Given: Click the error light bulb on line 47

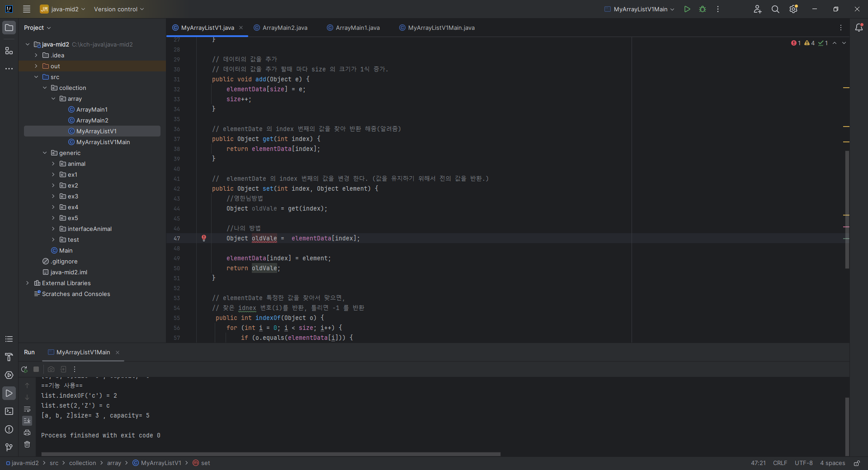Looking at the screenshot, I should click(204, 238).
